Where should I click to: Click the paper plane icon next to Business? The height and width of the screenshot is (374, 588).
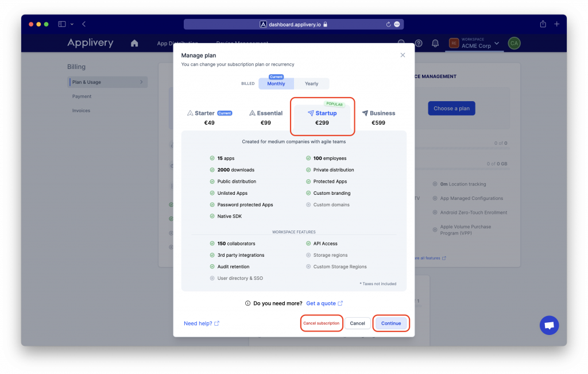coord(365,113)
